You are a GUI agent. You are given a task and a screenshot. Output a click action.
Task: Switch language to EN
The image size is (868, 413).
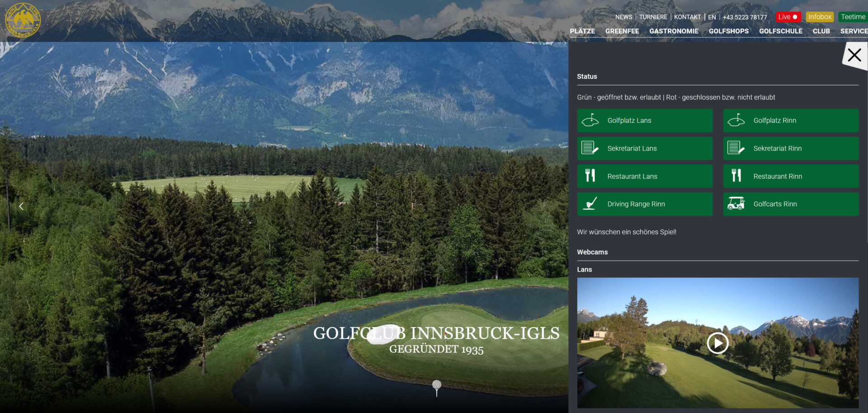point(712,17)
